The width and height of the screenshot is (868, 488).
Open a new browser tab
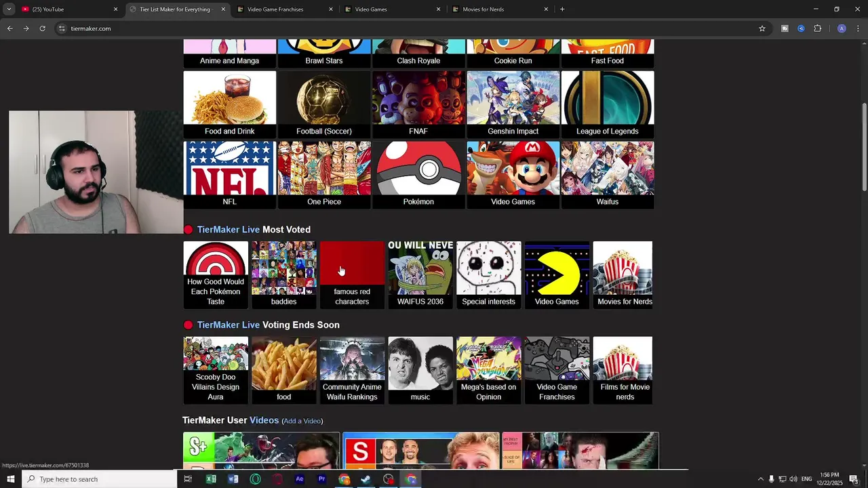click(x=562, y=9)
